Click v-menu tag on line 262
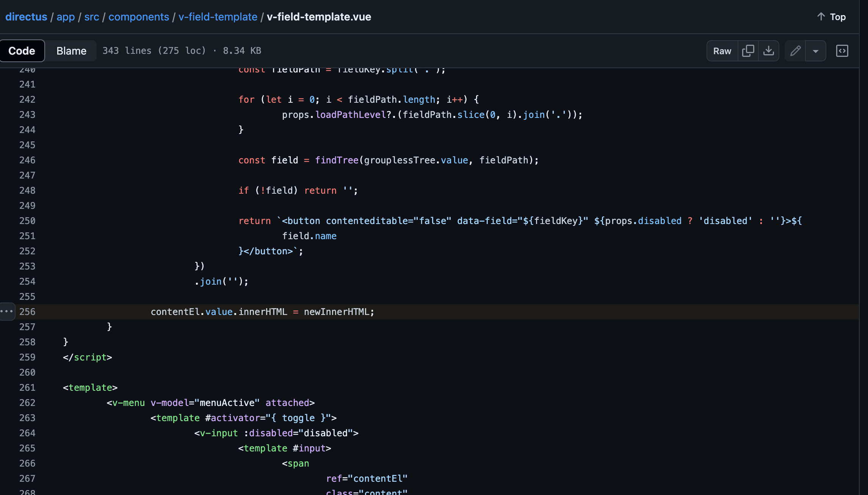Image resolution: width=868 pixels, height=495 pixels. coord(128,403)
